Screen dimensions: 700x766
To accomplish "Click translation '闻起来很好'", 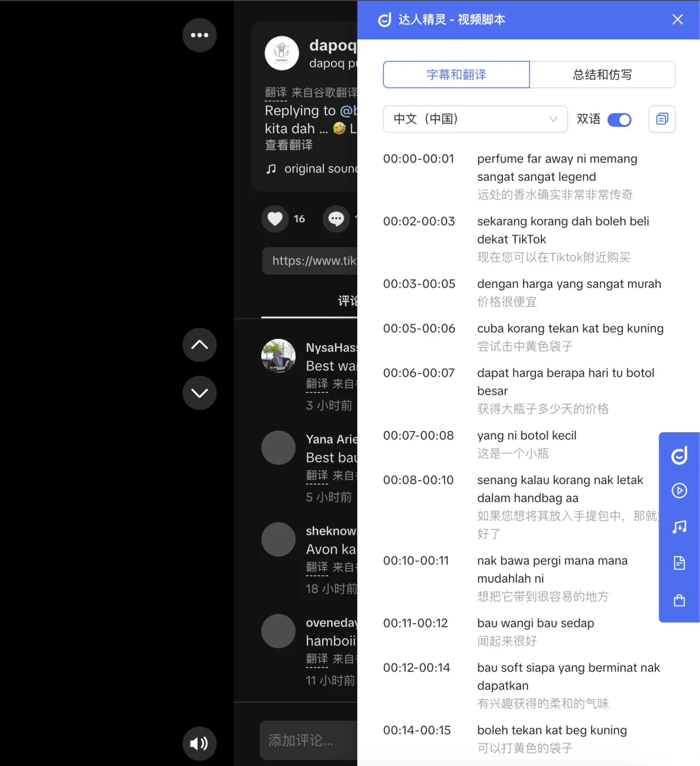I will pos(507,641).
